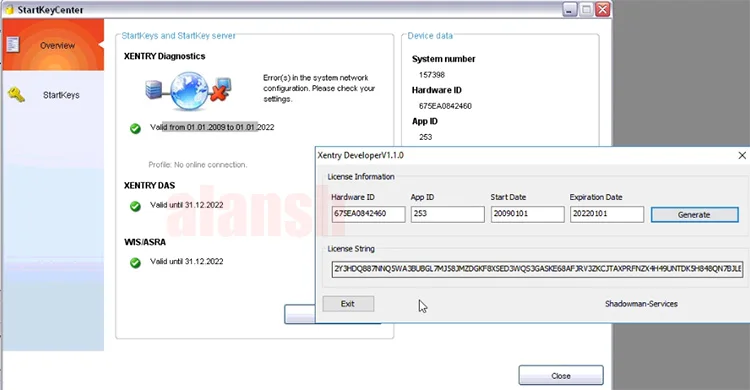
Task: Click 'StartKeys and StartKey server' group title
Action: pos(178,36)
